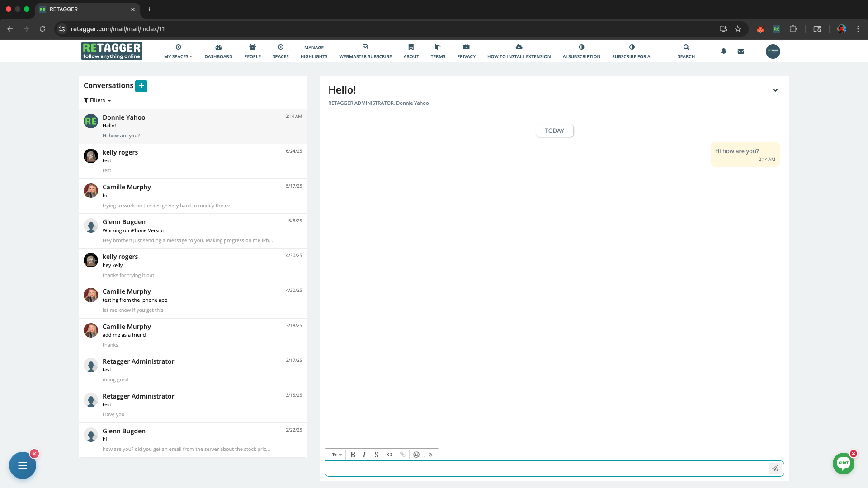
Task: Expand the Filters dropdown
Action: (x=97, y=100)
